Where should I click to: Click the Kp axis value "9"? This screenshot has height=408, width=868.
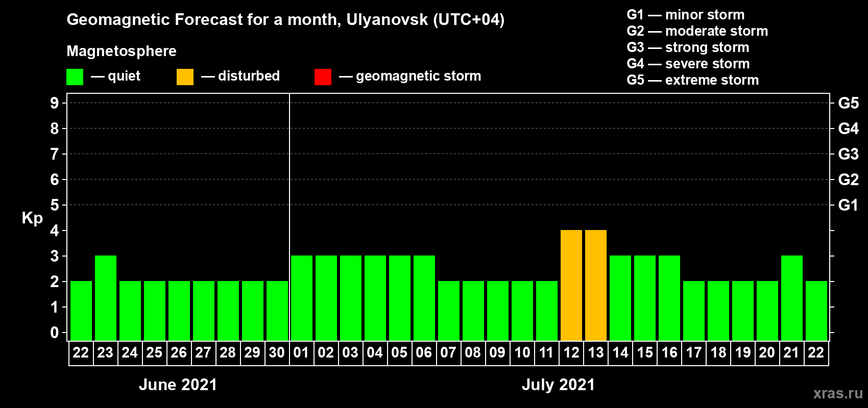[x=55, y=103]
